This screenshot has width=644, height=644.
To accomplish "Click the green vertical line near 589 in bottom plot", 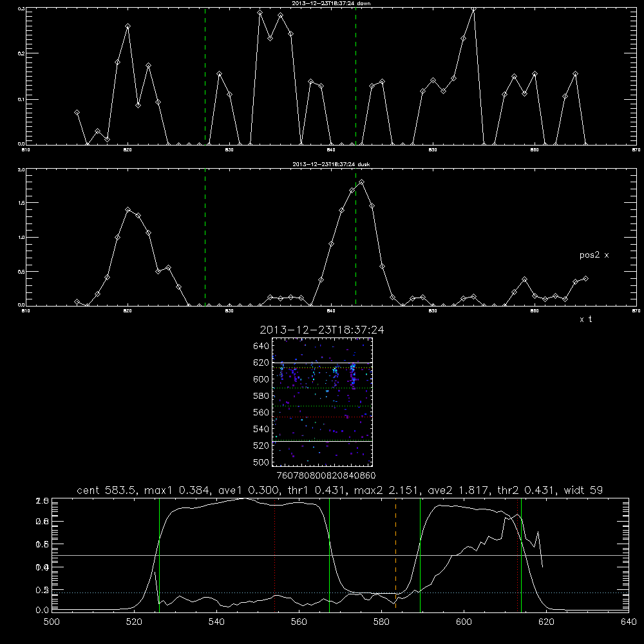I will [x=420, y=554].
